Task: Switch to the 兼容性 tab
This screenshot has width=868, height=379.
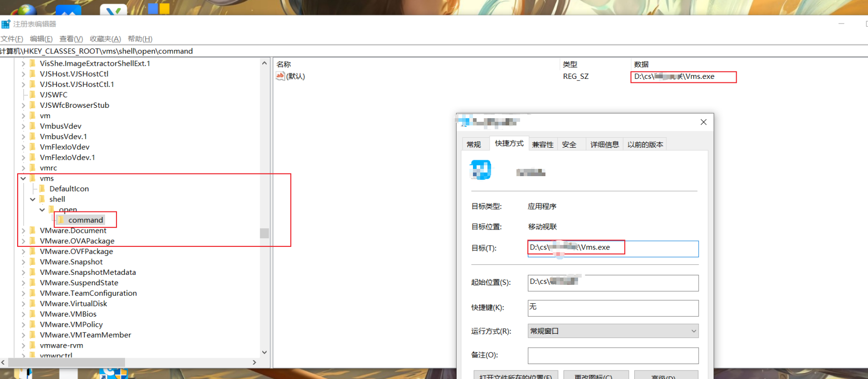Action: tap(542, 144)
